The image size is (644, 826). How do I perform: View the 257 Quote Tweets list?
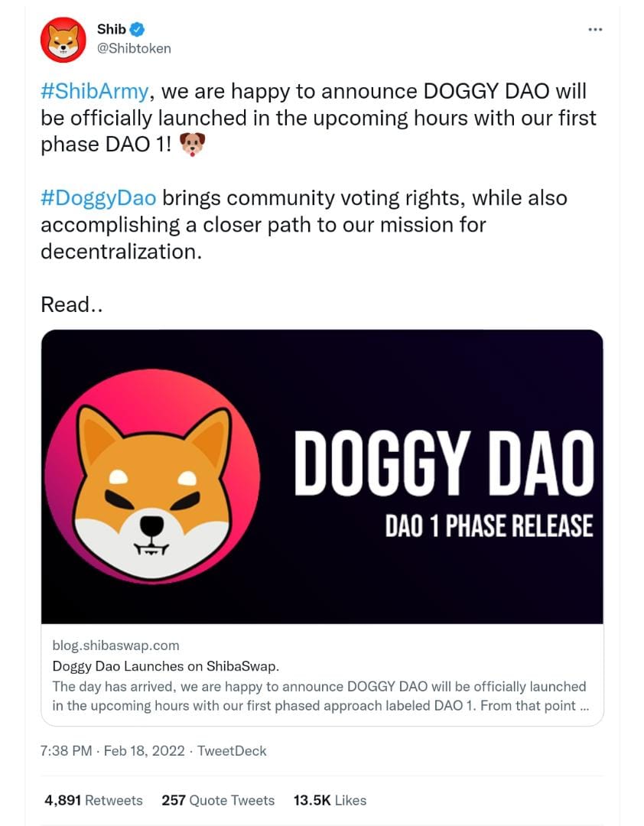click(218, 800)
